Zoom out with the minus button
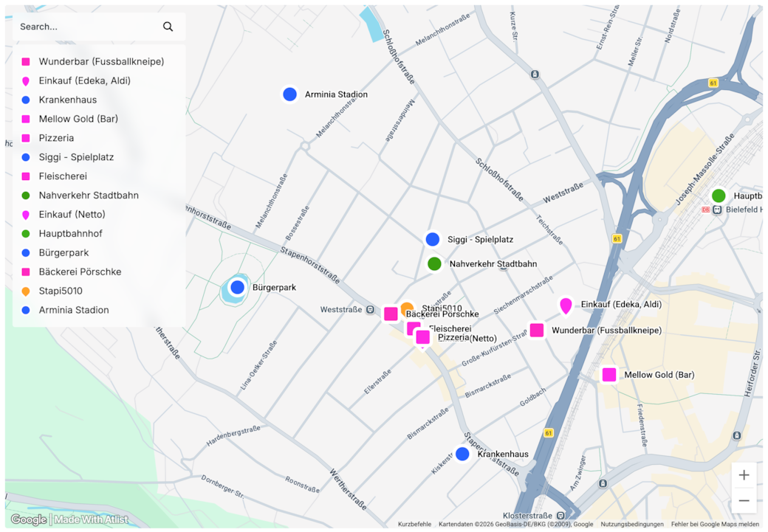 coord(744,500)
